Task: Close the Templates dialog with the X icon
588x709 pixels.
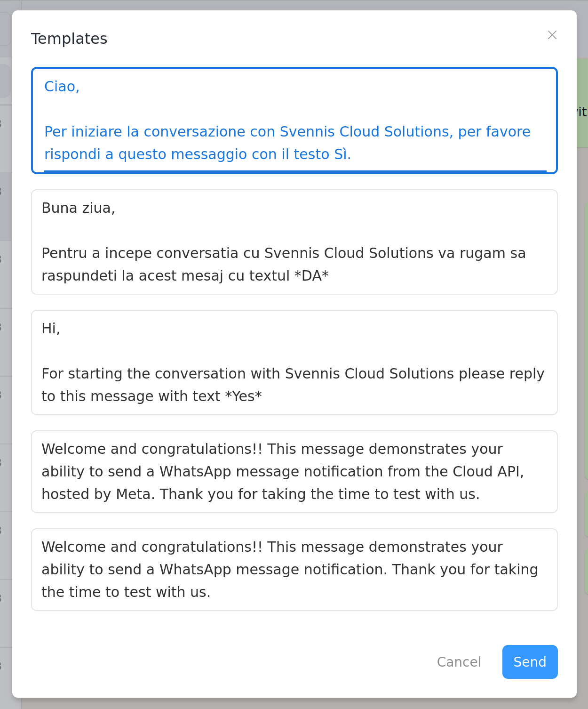Action: pyautogui.click(x=552, y=35)
